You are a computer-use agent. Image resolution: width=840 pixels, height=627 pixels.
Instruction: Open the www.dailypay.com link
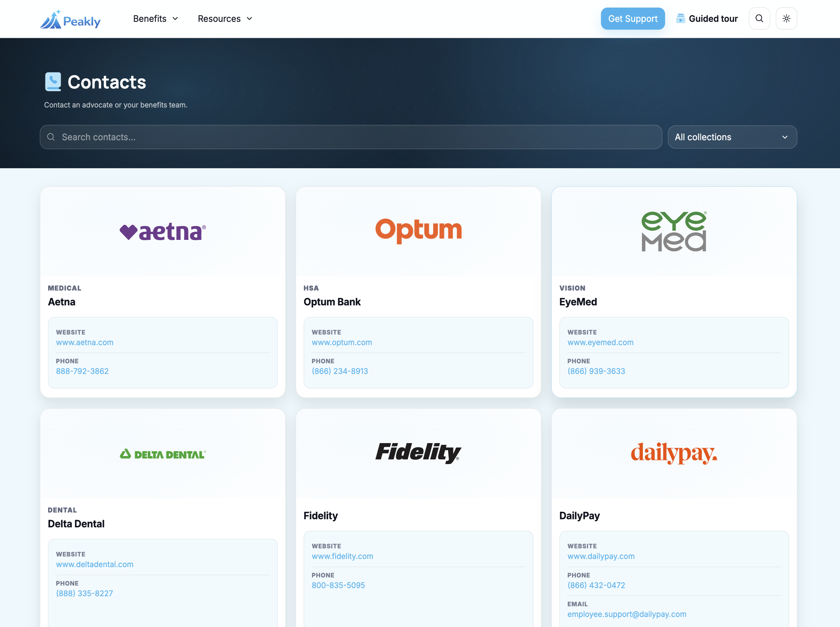pyautogui.click(x=601, y=556)
